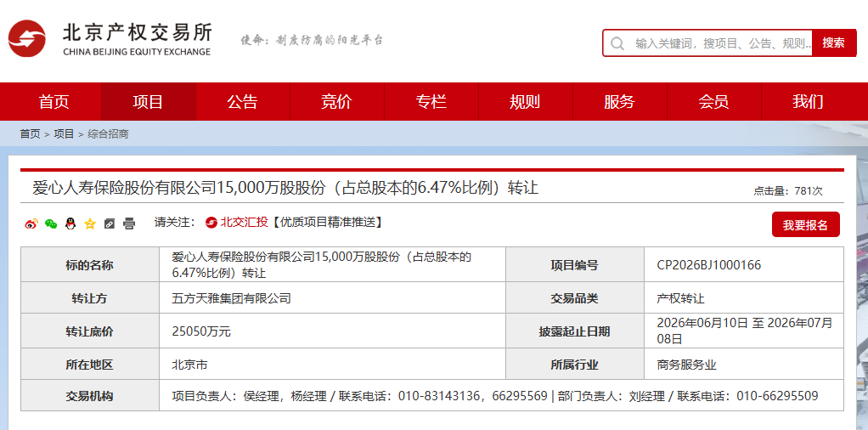The height and width of the screenshot is (430, 868).
Task: Click the Beijing Equity Exchange logo
Action: coord(110,38)
